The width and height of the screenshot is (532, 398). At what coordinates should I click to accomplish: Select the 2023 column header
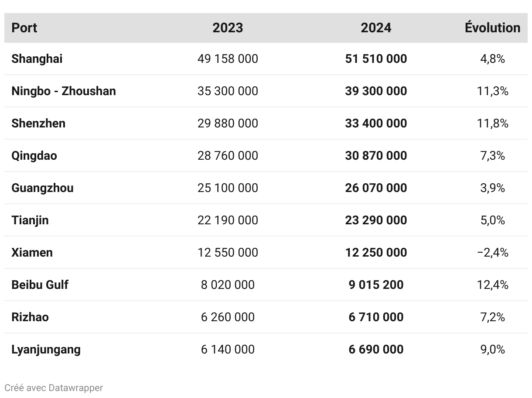pyautogui.click(x=228, y=28)
